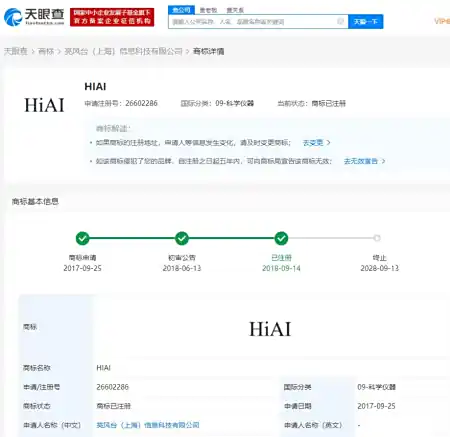Click 商标已注册 in the 商标状态 row
This screenshot has height=437, width=450.
coord(114,406)
